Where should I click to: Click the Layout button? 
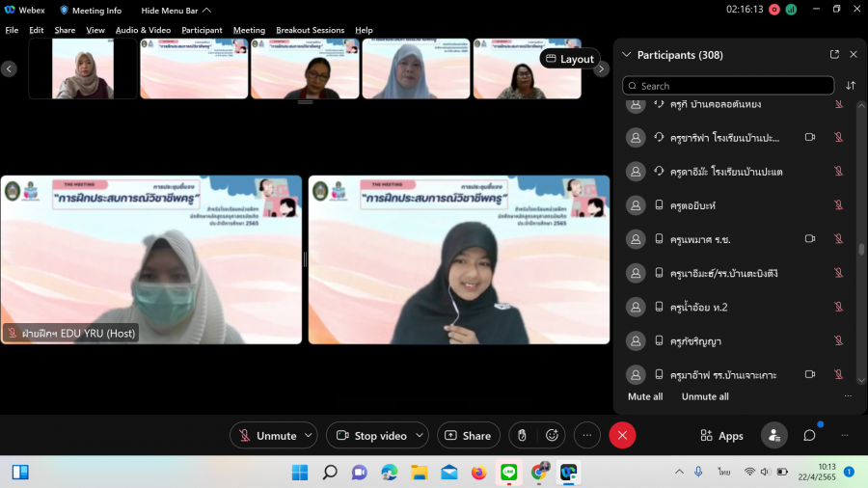[569, 59]
